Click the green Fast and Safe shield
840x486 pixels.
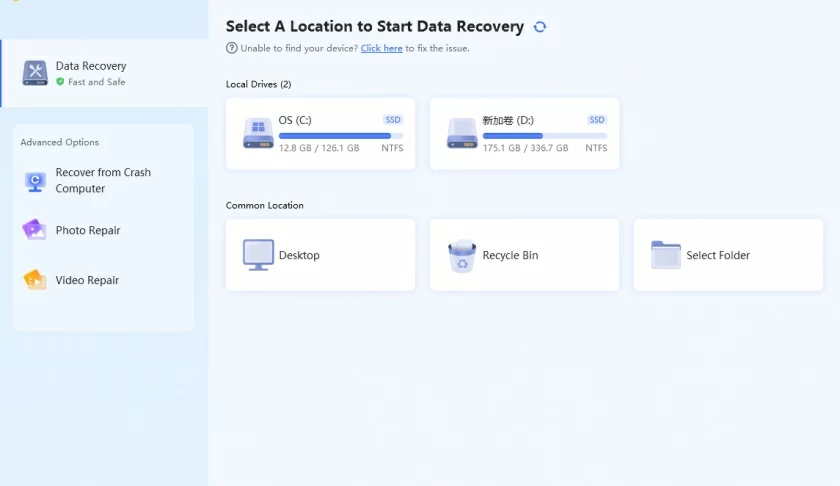(60, 82)
